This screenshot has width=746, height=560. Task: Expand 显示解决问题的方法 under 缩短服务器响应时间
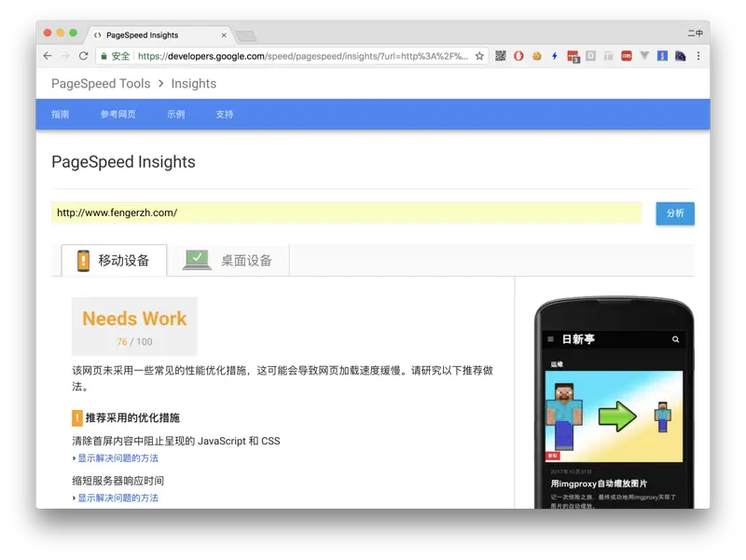[118, 498]
